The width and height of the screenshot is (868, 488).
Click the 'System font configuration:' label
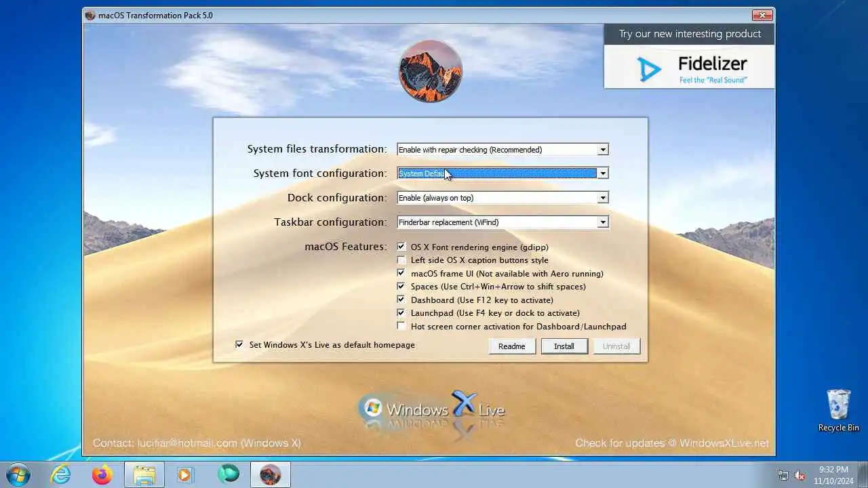pyautogui.click(x=320, y=174)
